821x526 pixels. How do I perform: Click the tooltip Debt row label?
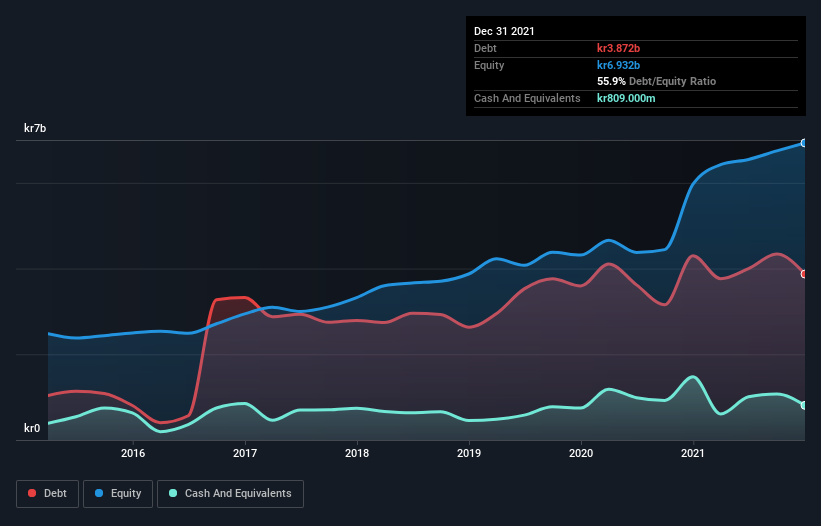point(485,48)
